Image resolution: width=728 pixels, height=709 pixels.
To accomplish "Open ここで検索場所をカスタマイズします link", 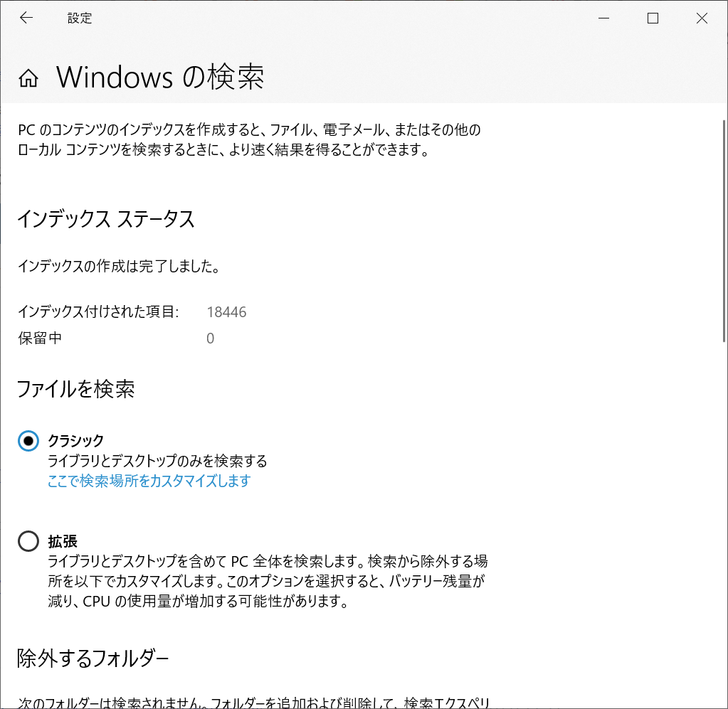I will (149, 481).
